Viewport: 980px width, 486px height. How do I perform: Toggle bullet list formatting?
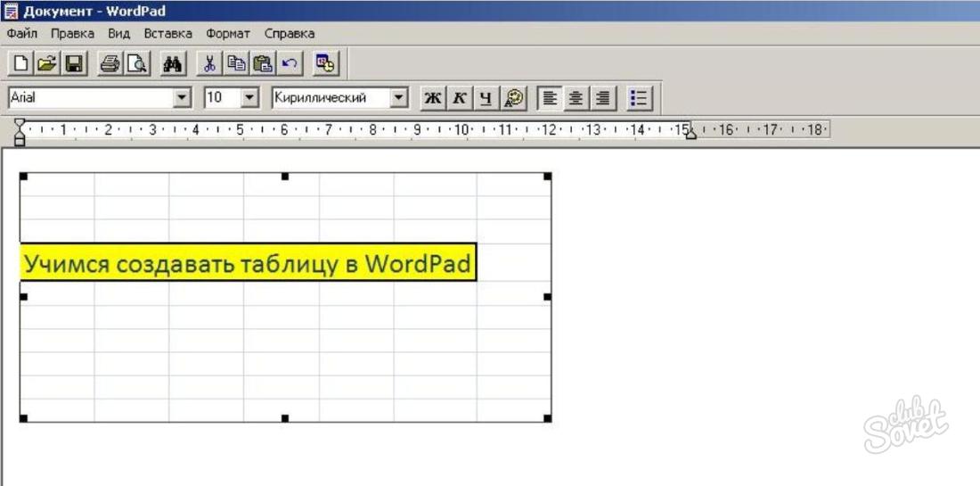tap(639, 98)
